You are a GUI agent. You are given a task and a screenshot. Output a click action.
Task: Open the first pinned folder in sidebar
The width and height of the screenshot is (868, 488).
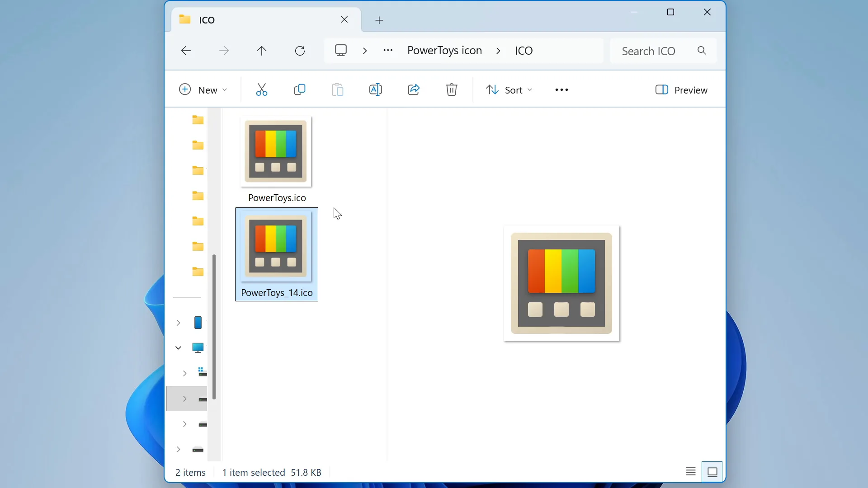tap(198, 120)
